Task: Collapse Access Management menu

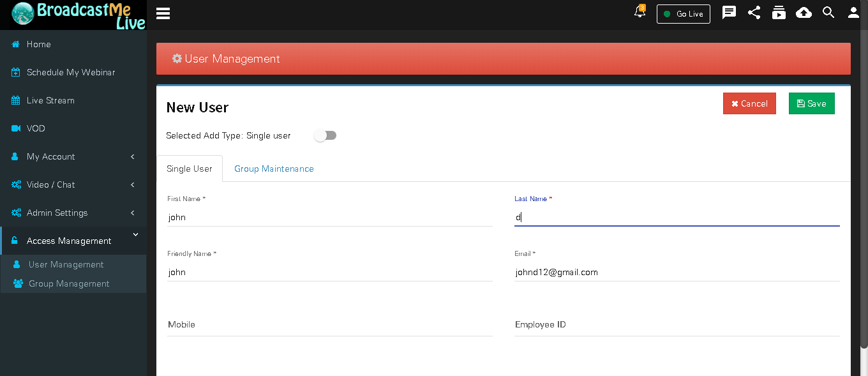Action: click(73, 241)
